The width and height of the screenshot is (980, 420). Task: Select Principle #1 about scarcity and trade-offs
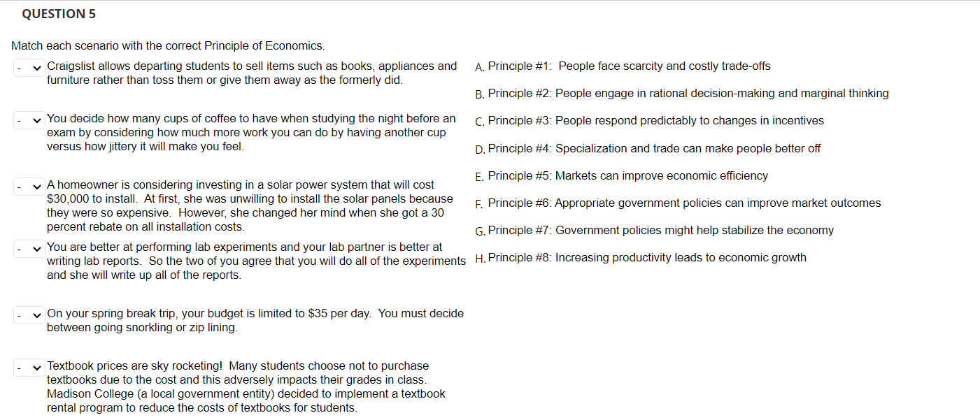(628, 66)
